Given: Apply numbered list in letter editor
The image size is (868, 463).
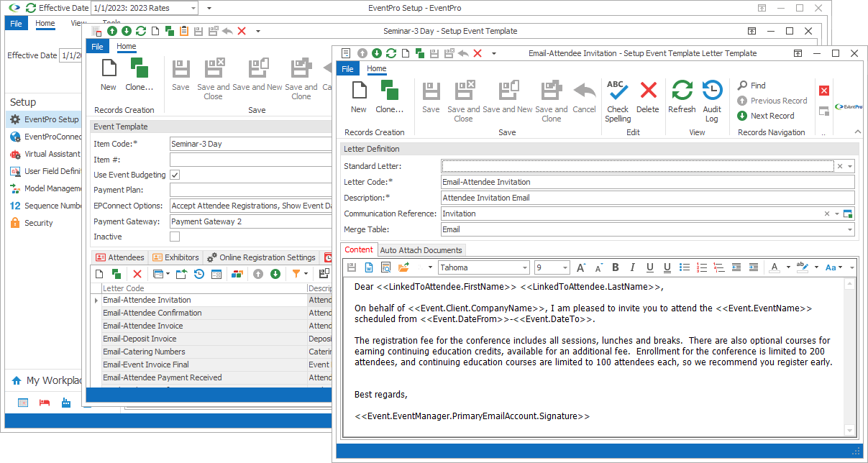Looking at the screenshot, I should click(702, 267).
